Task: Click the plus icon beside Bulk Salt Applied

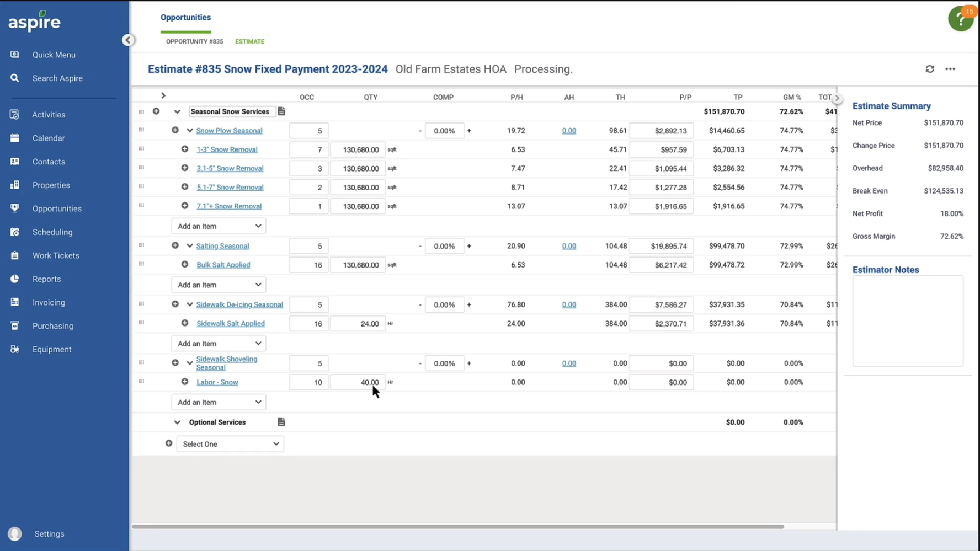Action: [185, 265]
